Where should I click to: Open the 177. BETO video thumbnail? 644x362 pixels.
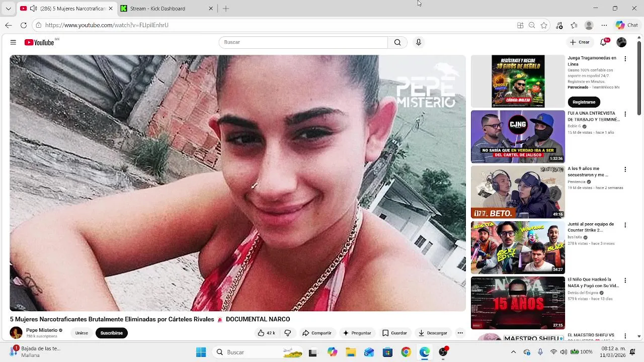point(518,192)
